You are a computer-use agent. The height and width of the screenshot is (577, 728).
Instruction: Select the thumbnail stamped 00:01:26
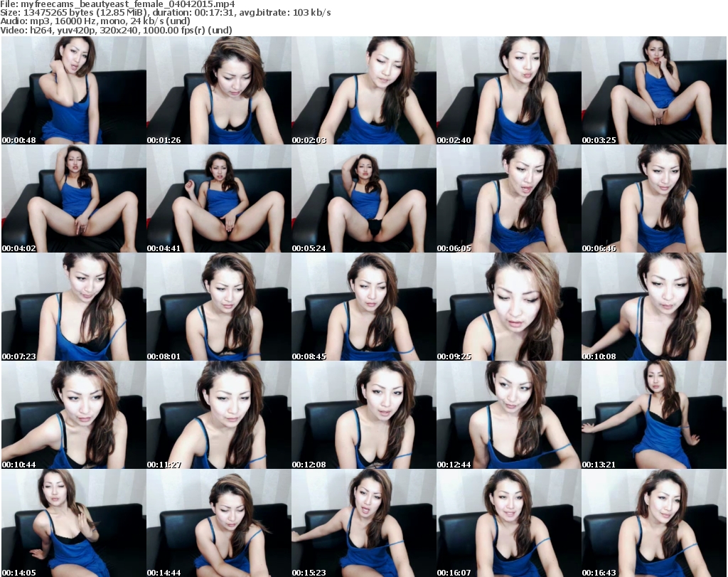[x=219, y=90]
